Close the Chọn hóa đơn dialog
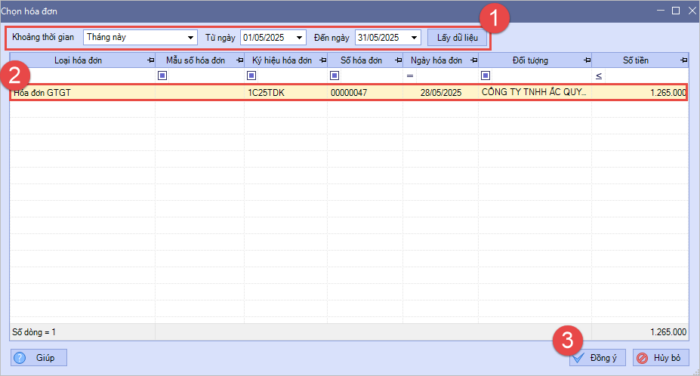Image resolution: width=700 pixels, height=376 pixels. point(692,11)
